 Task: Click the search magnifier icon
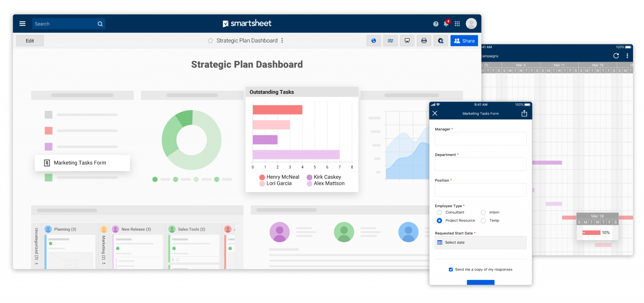[x=100, y=24]
